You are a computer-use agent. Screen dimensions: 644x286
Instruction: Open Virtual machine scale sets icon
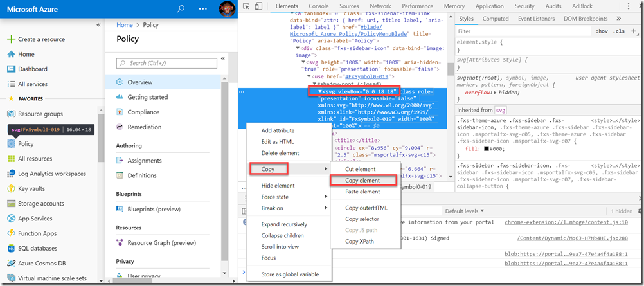tap(11, 278)
